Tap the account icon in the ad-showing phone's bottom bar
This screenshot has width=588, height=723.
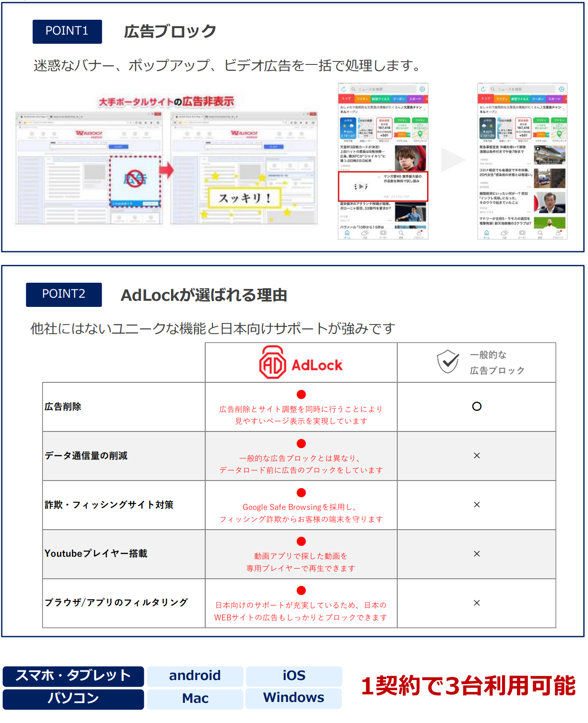(419, 234)
